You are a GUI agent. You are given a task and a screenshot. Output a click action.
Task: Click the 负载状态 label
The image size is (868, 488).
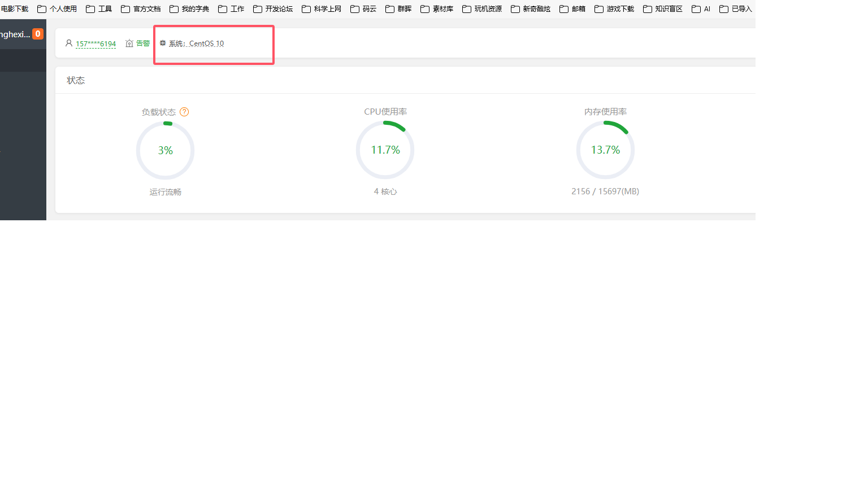click(159, 112)
